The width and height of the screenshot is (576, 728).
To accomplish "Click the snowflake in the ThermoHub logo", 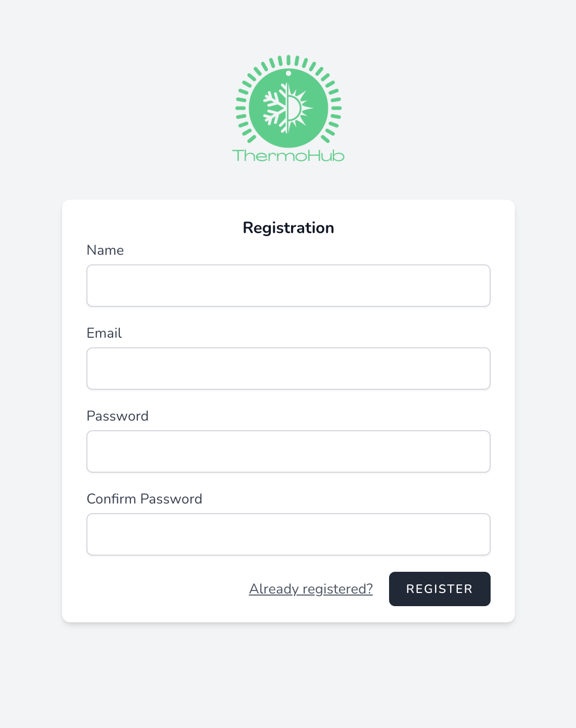I will tap(274, 108).
